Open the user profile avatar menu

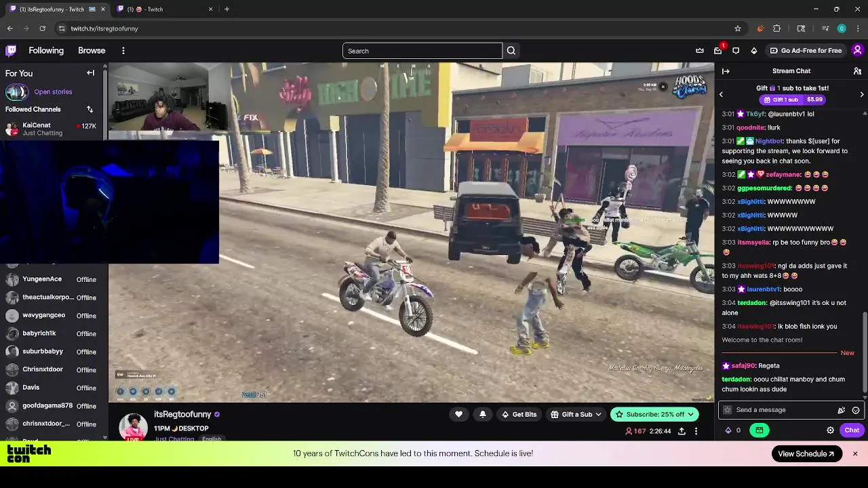pos(857,50)
